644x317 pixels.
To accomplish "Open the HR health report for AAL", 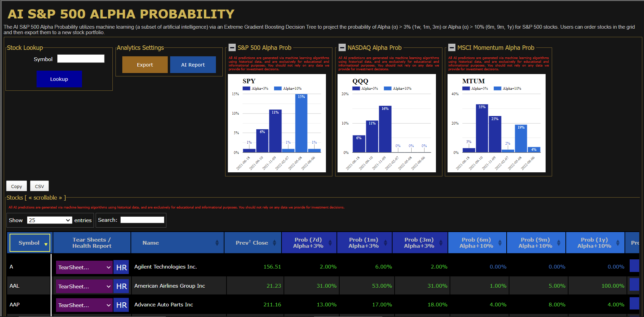I will [x=121, y=286].
